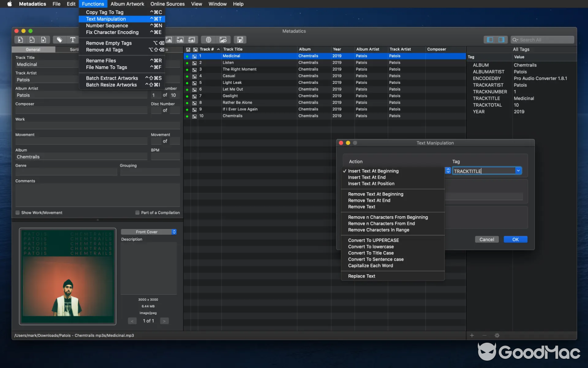The image size is (588, 368).
Task: Click the tag label icon in the toolbar
Action: click(60, 40)
